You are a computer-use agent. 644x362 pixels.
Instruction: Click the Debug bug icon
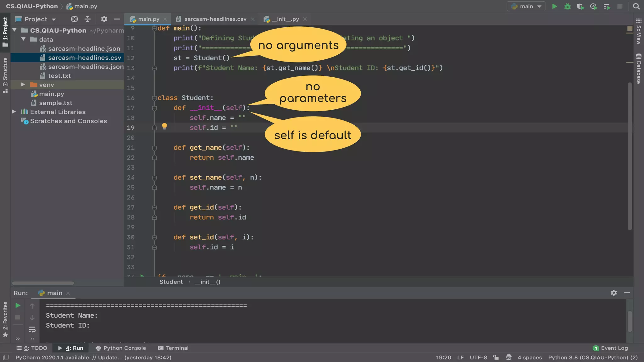567,6
